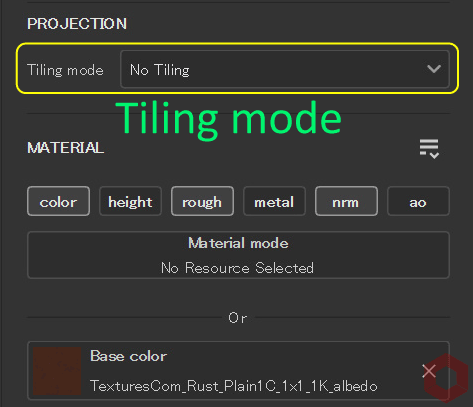Click the red hexagon watermark logo
Image resolution: width=473 pixels, height=407 pixels.
446,378
